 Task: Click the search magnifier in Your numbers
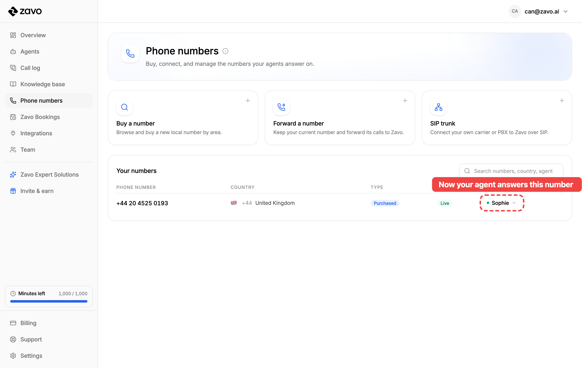point(467,171)
